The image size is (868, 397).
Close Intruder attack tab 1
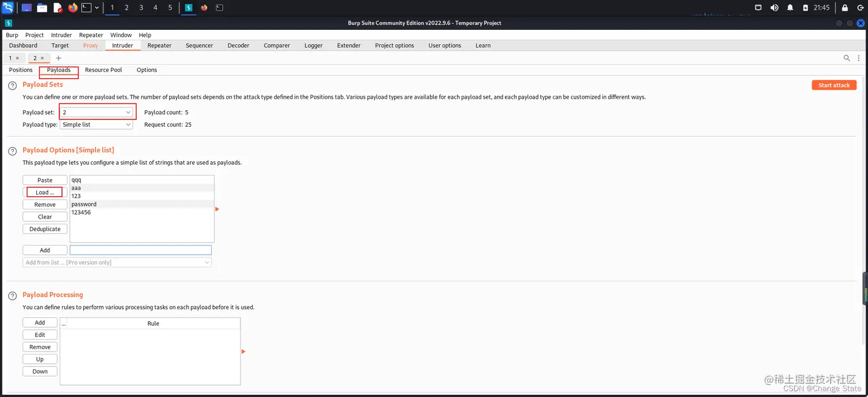tap(17, 58)
